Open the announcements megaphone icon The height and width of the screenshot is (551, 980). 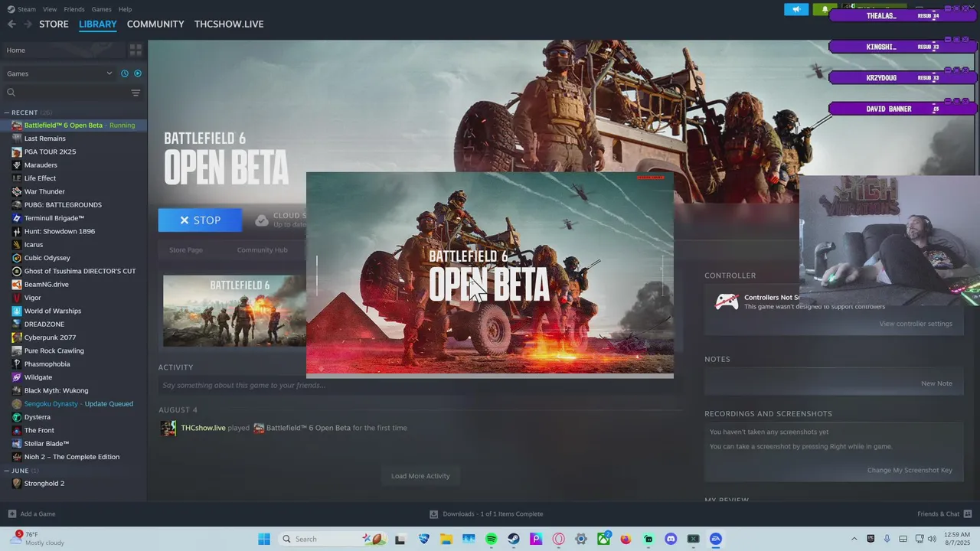tap(796, 9)
